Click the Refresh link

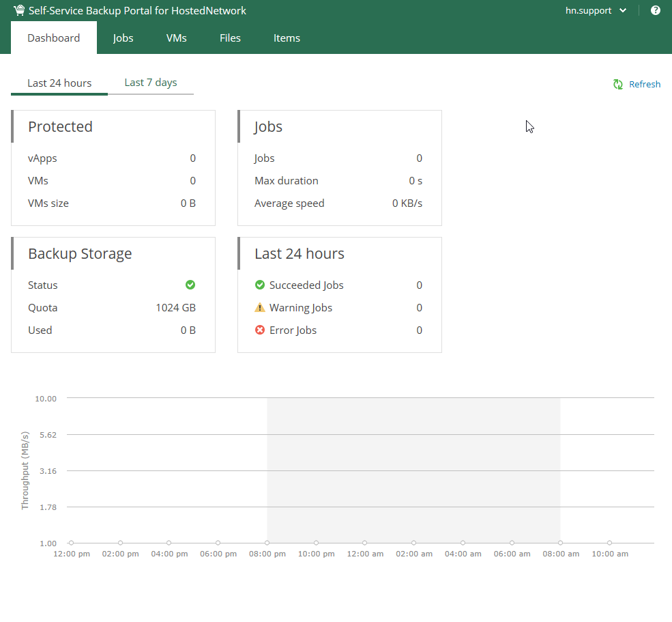(x=645, y=84)
